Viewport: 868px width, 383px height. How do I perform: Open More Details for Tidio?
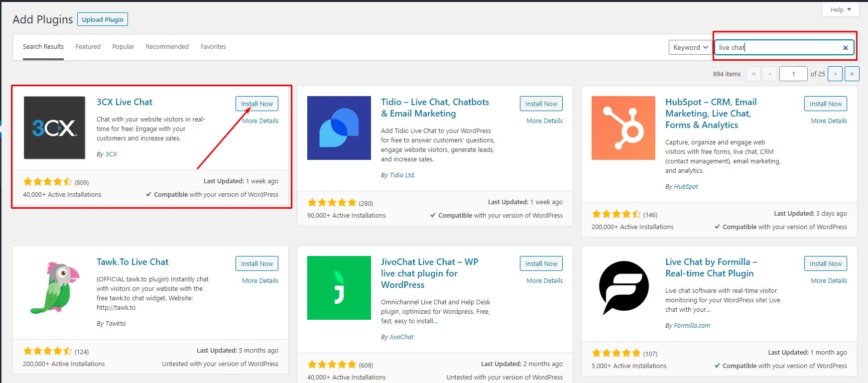545,121
